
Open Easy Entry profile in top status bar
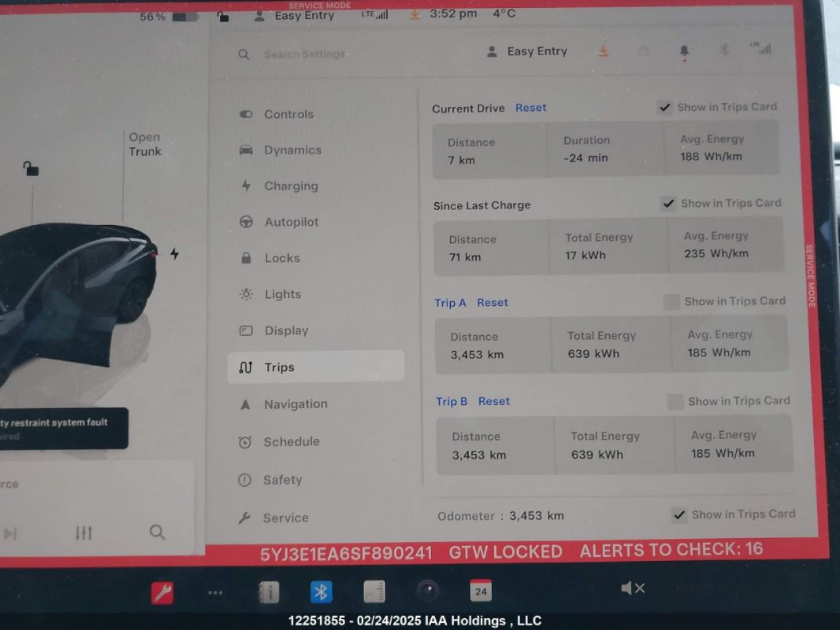click(295, 15)
